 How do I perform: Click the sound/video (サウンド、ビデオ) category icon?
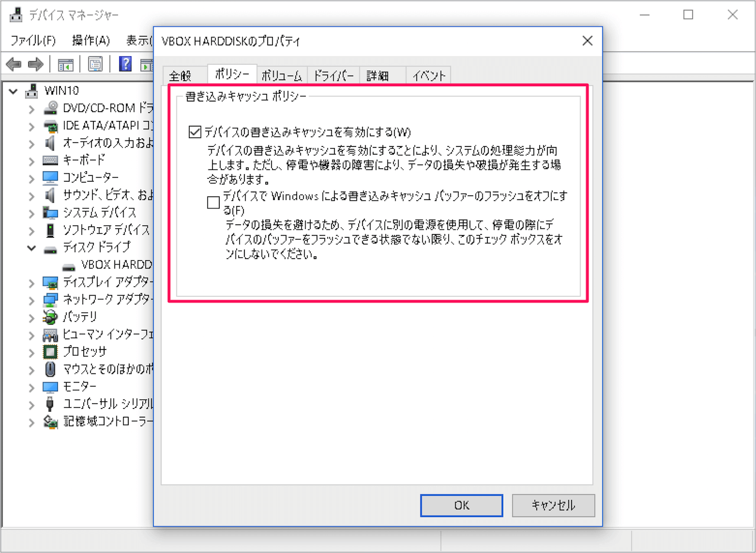pyautogui.click(x=51, y=195)
